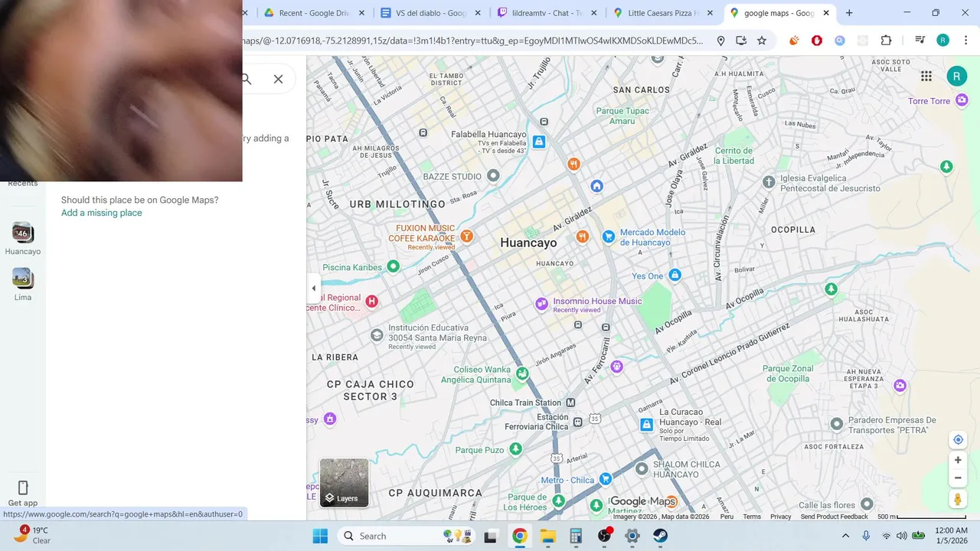Clear the search box with X
The image size is (980, 551).
278,79
